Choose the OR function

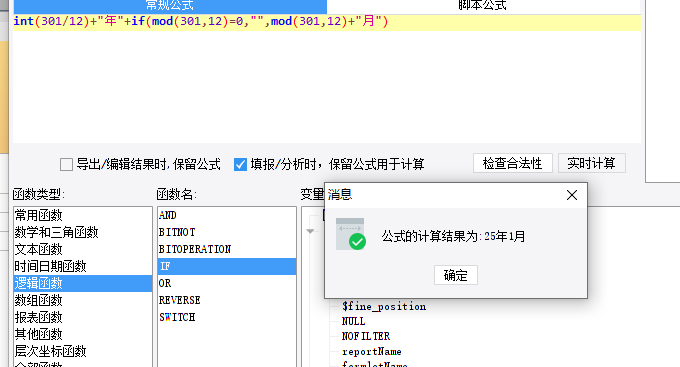pyautogui.click(x=227, y=283)
